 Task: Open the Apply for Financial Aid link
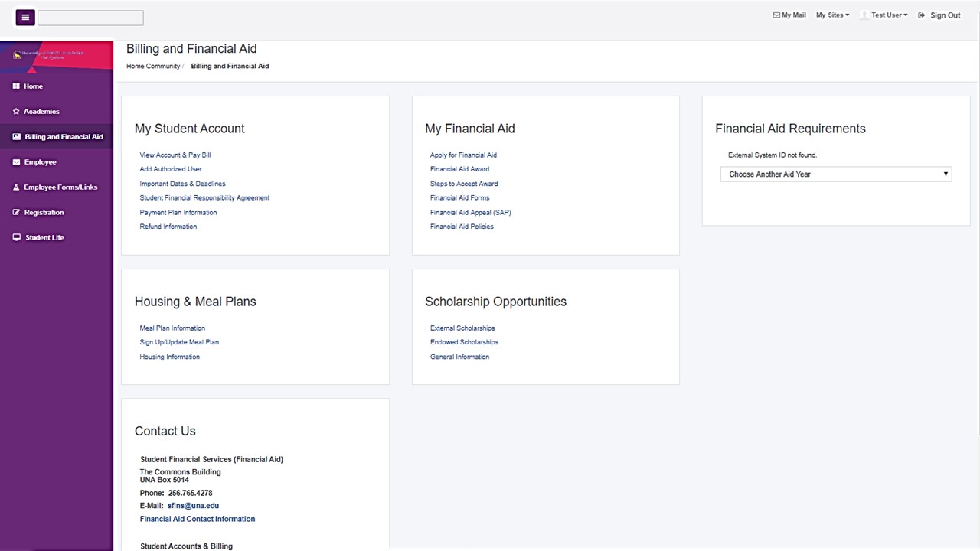click(463, 155)
